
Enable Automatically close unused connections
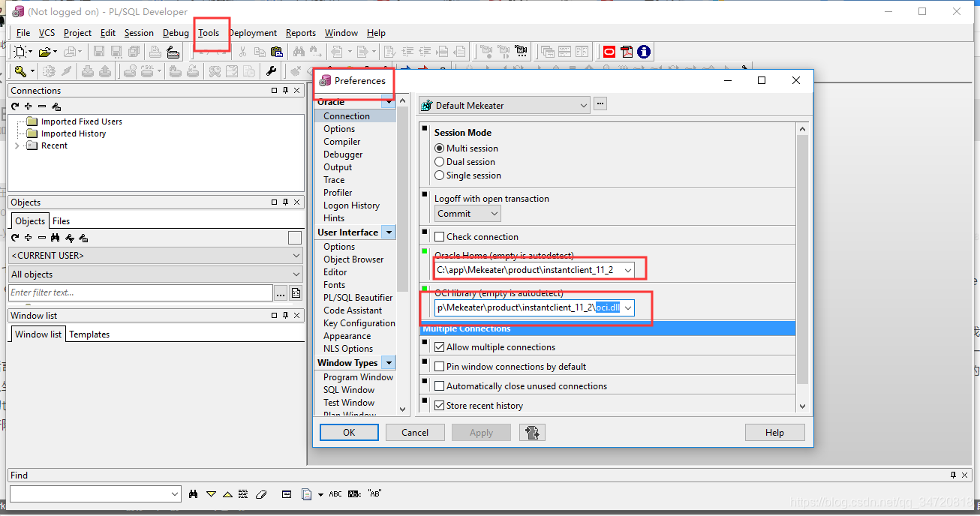click(440, 386)
